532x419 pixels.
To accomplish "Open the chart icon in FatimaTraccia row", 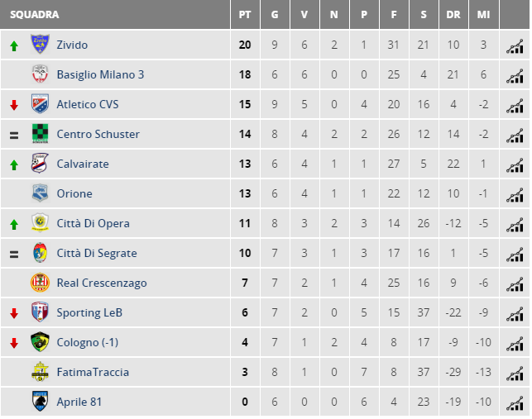I will click(x=515, y=374).
